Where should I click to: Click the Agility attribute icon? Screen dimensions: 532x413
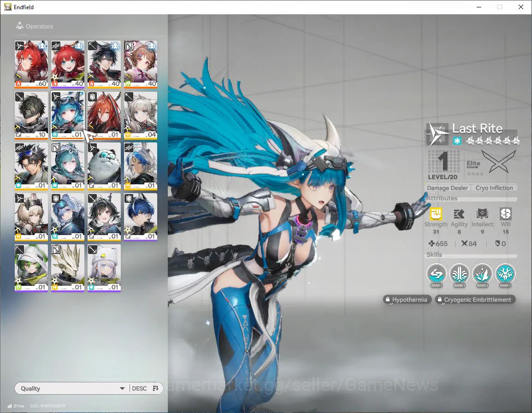459,214
